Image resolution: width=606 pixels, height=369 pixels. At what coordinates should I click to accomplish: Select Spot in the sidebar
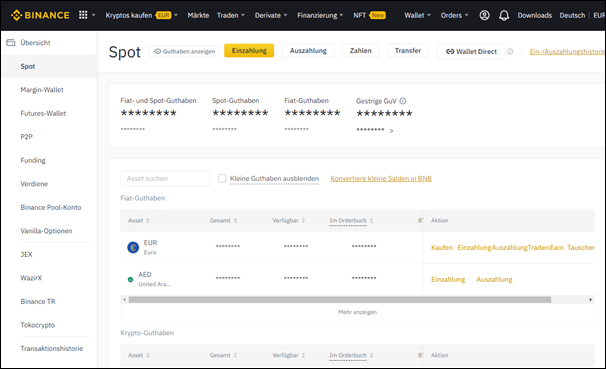pyautogui.click(x=49, y=66)
